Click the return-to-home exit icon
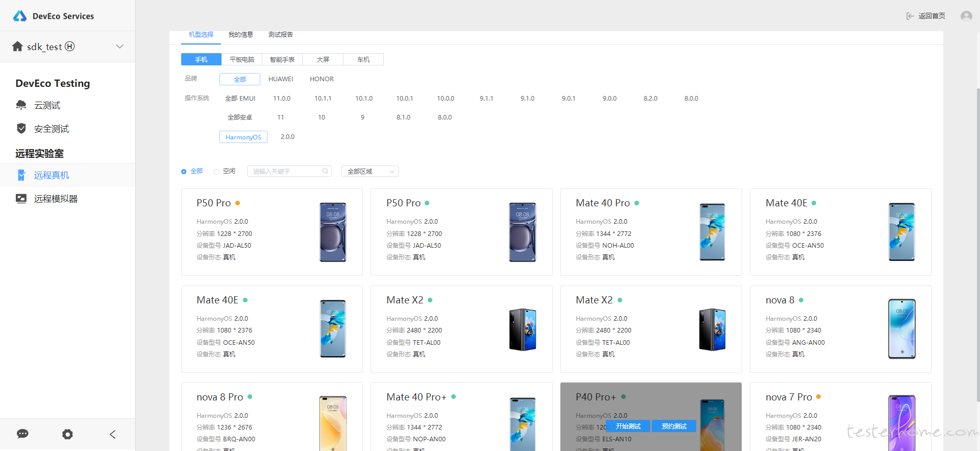 pos(910,16)
